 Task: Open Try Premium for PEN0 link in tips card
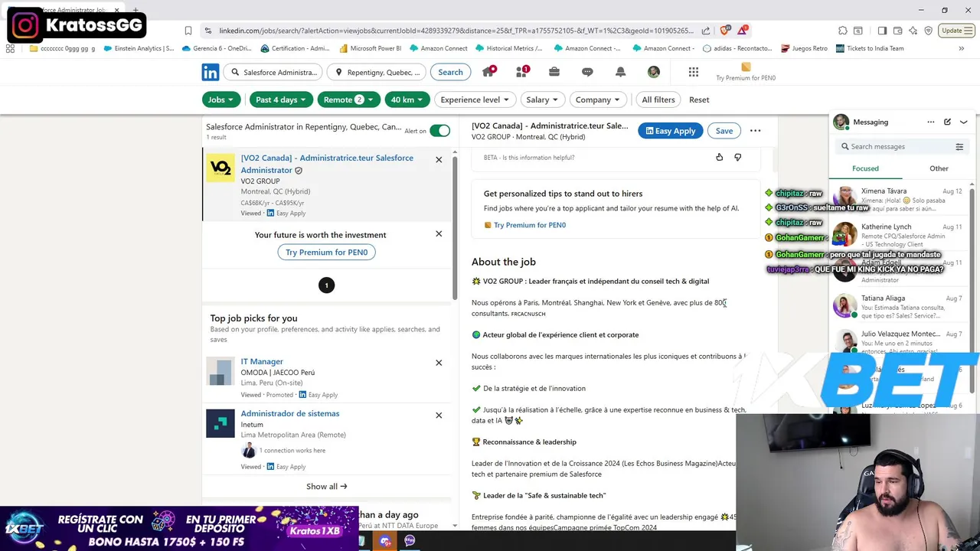(x=530, y=225)
